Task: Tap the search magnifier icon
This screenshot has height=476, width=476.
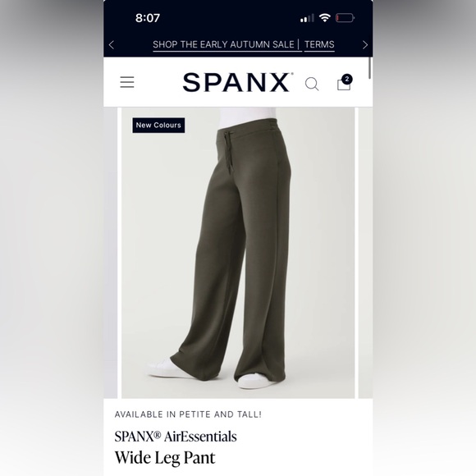Action: [x=312, y=84]
